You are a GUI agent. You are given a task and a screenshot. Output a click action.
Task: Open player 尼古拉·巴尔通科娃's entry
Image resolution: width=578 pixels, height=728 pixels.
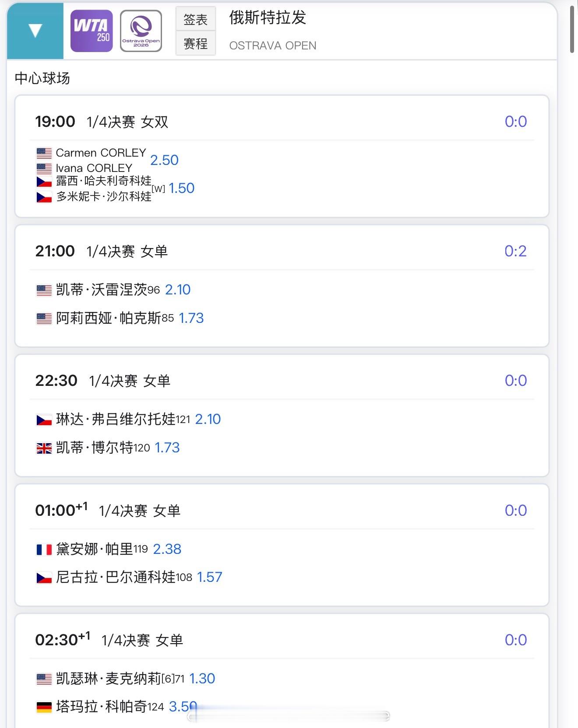[x=116, y=577]
